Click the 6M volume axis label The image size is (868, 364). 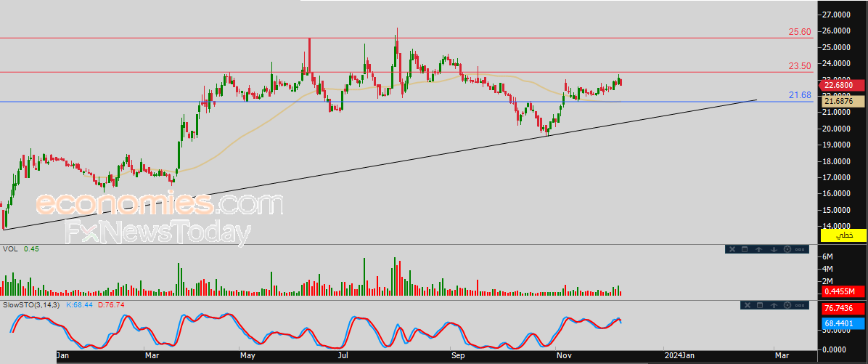pyautogui.click(x=827, y=256)
